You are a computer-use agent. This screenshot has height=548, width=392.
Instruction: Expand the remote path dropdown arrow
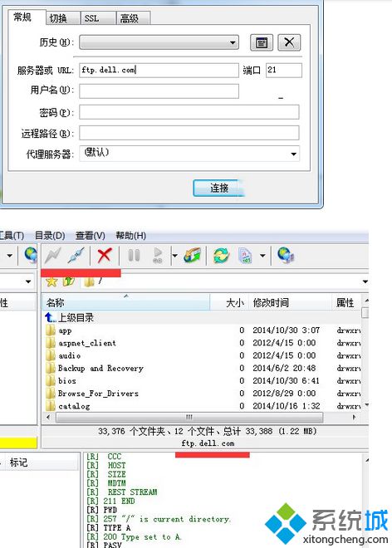pyautogui.click(x=365, y=281)
